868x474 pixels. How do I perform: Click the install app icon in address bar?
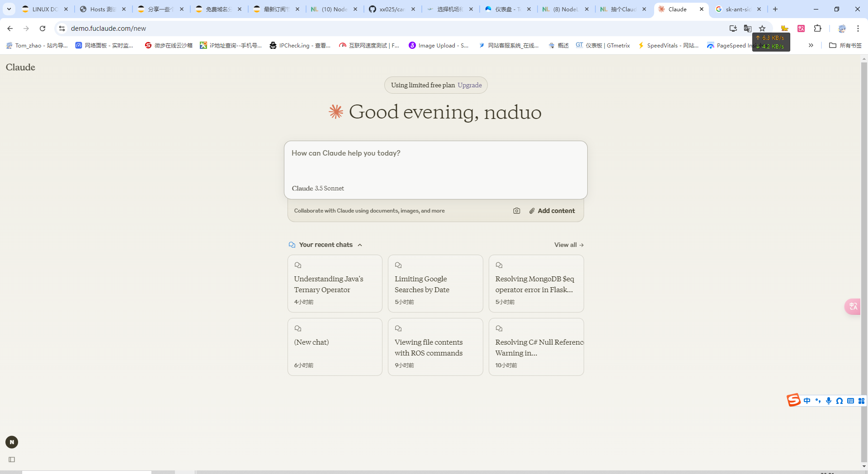click(x=733, y=28)
